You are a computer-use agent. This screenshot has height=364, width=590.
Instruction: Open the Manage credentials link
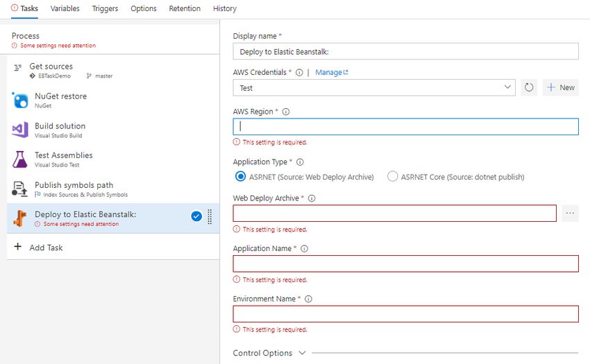tap(332, 72)
